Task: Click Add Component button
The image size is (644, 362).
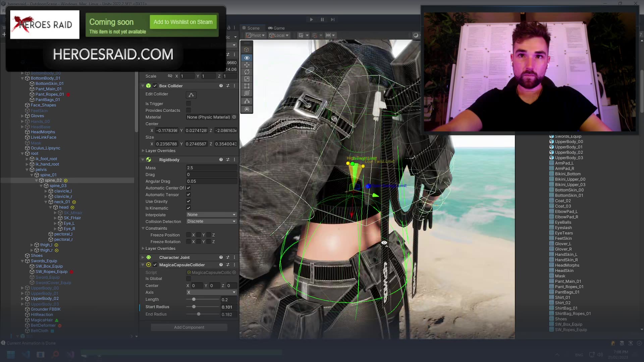Action: click(x=189, y=327)
